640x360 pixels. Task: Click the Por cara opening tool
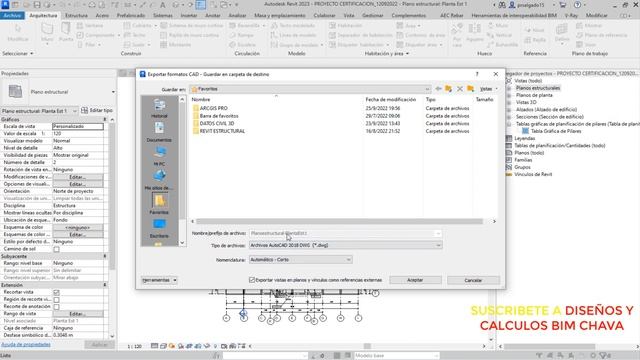457,34
